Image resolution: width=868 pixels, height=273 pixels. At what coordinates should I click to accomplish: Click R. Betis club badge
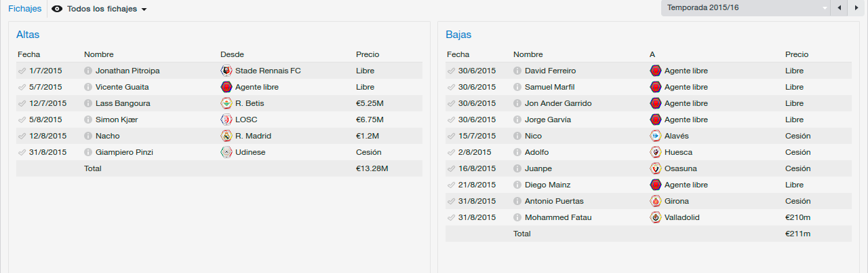coord(226,103)
